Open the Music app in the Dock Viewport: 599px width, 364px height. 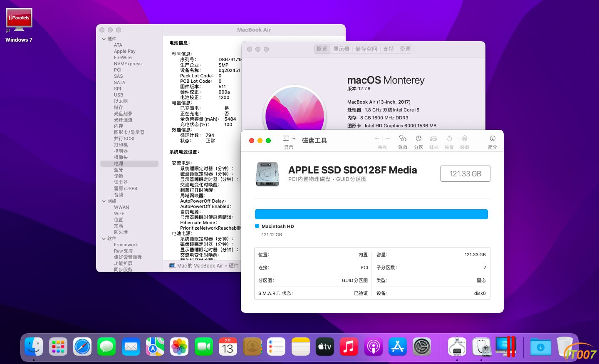pos(349,347)
